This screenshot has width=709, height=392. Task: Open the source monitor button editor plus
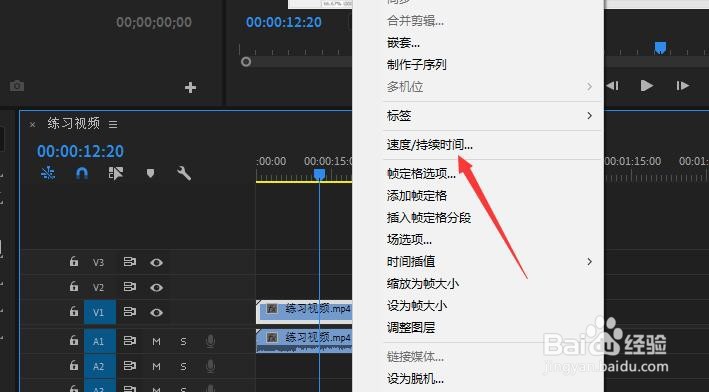point(190,87)
